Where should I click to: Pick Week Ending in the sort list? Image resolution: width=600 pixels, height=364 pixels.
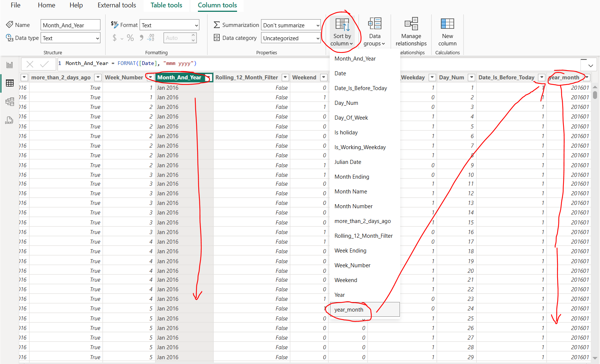365,251
